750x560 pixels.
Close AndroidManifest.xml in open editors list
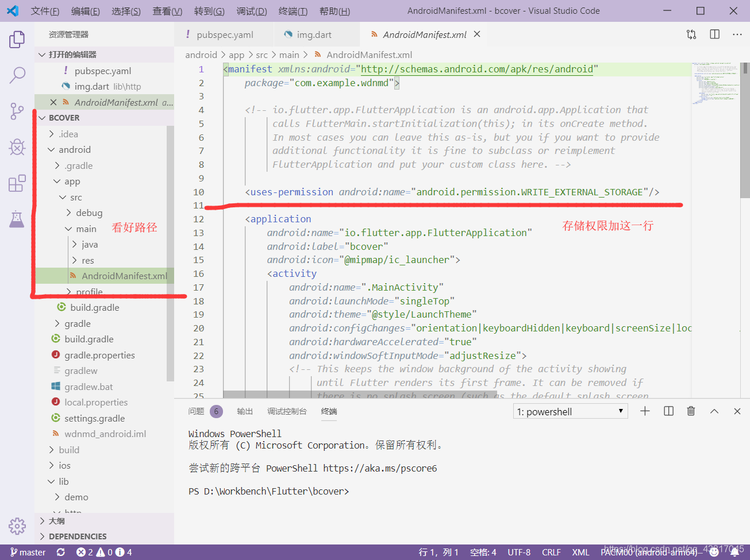[53, 102]
